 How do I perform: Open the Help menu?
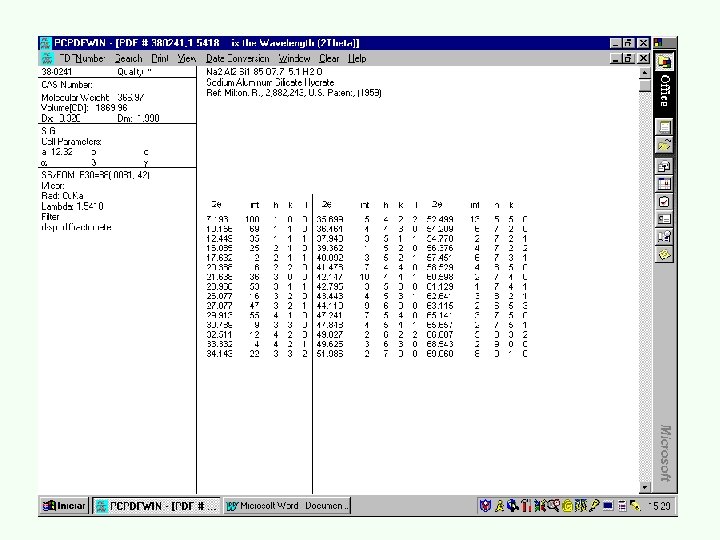pyautogui.click(x=357, y=58)
